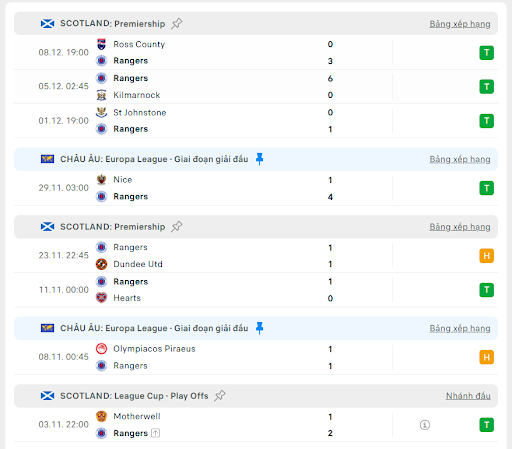This screenshot has height=449, width=512.
Task: Pin the first SCOTLAND Premiership league header
Action: click(176, 24)
